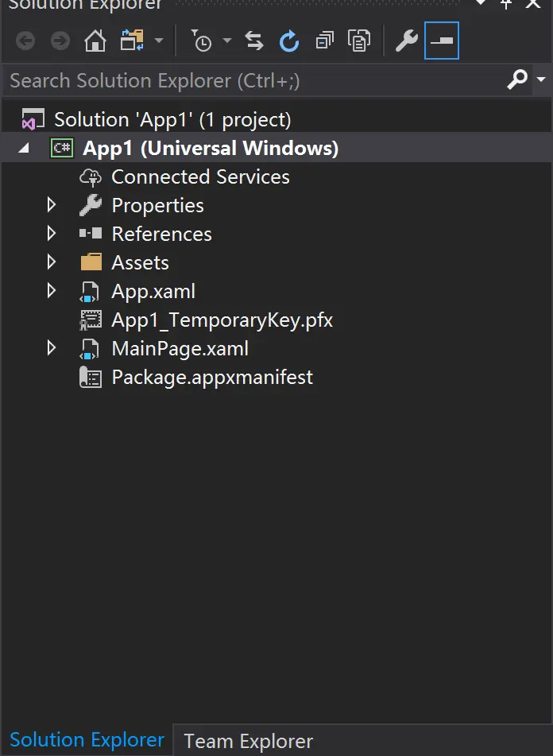
Task: Open the Pending Changes Filter dropdown arrow
Action: pos(227,41)
